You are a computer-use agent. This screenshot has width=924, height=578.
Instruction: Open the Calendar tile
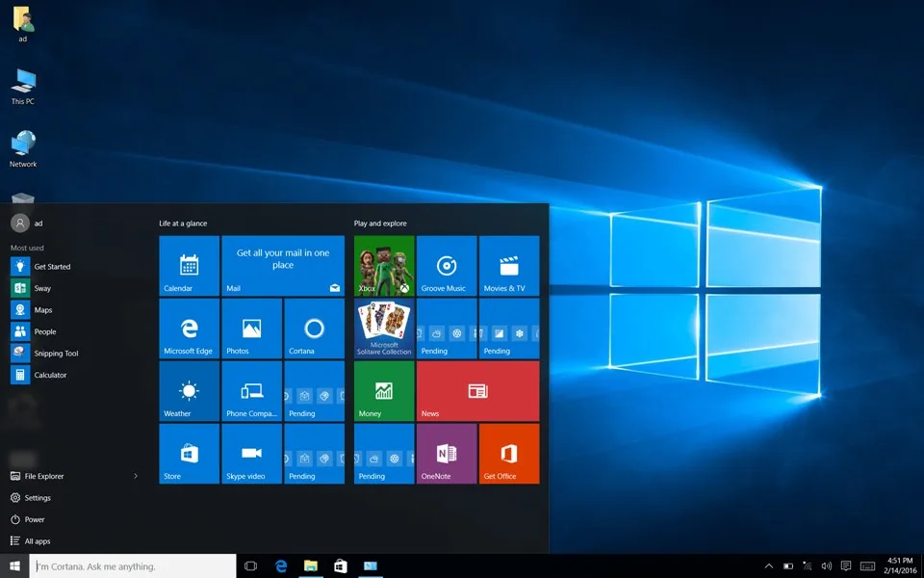190,266
